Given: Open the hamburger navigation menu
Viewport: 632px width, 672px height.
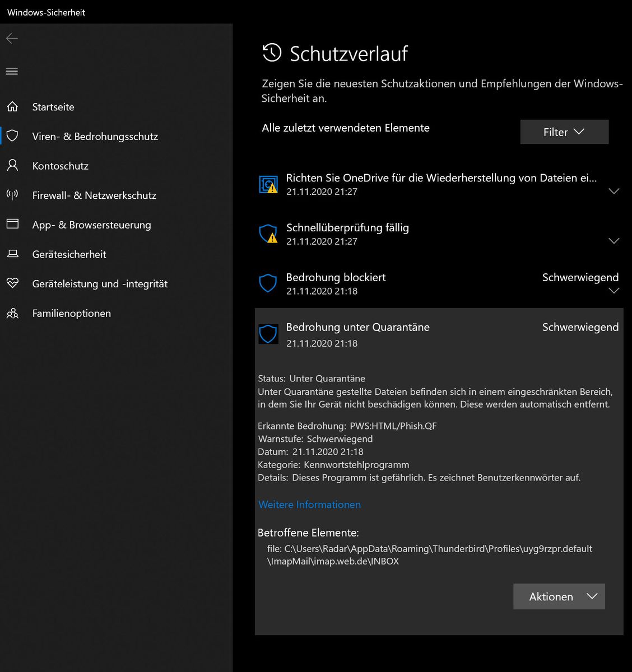Looking at the screenshot, I should click(12, 71).
